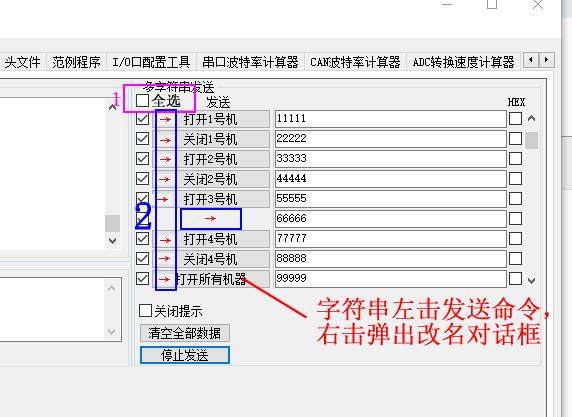Enable HEX checkbox for the 66666 row
Image resolution: width=572 pixels, height=417 pixels.
click(515, 219)
